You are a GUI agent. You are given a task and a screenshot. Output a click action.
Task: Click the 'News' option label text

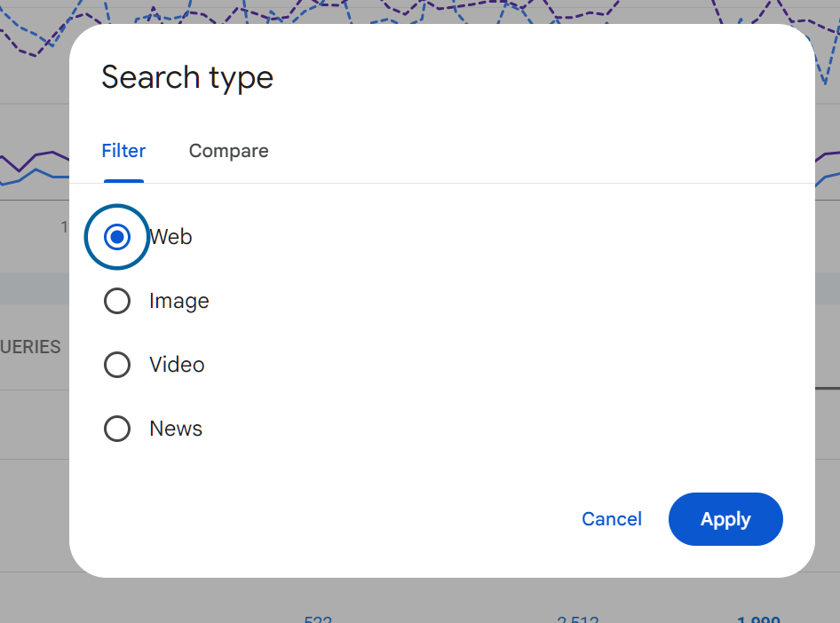click(x=176, y=429)
